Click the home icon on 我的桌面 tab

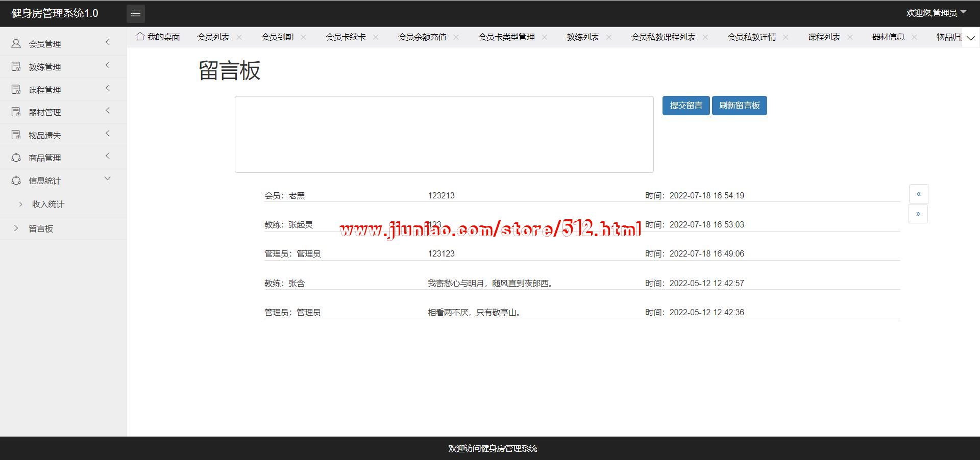[140, 37]
